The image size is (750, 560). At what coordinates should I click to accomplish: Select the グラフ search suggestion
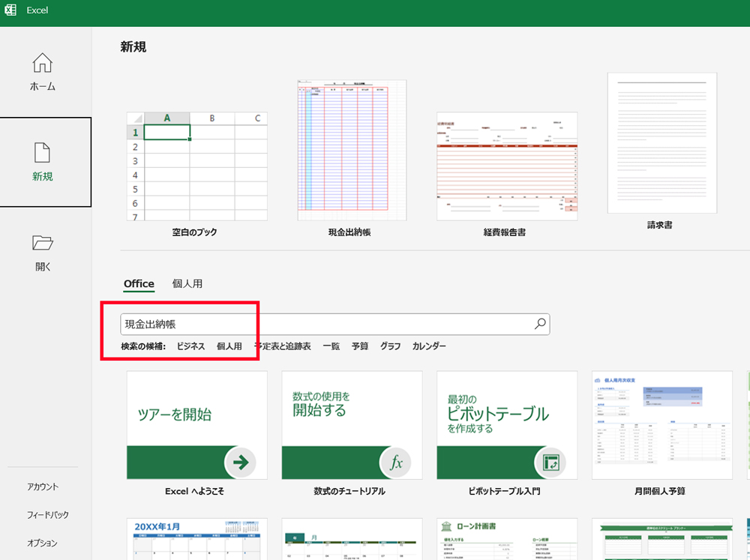[391, 346]
